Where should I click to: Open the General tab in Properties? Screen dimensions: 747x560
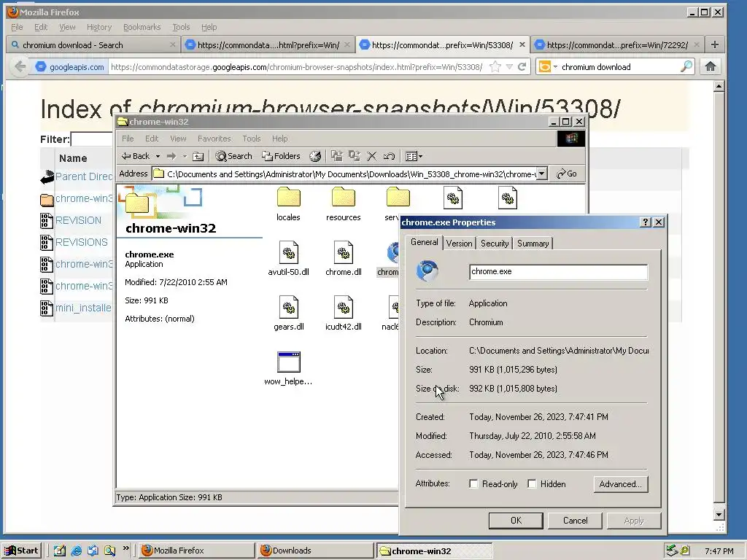424,242
